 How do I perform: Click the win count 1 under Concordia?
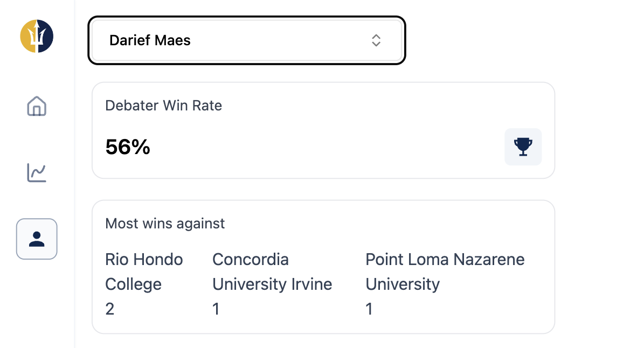(216, 309)
